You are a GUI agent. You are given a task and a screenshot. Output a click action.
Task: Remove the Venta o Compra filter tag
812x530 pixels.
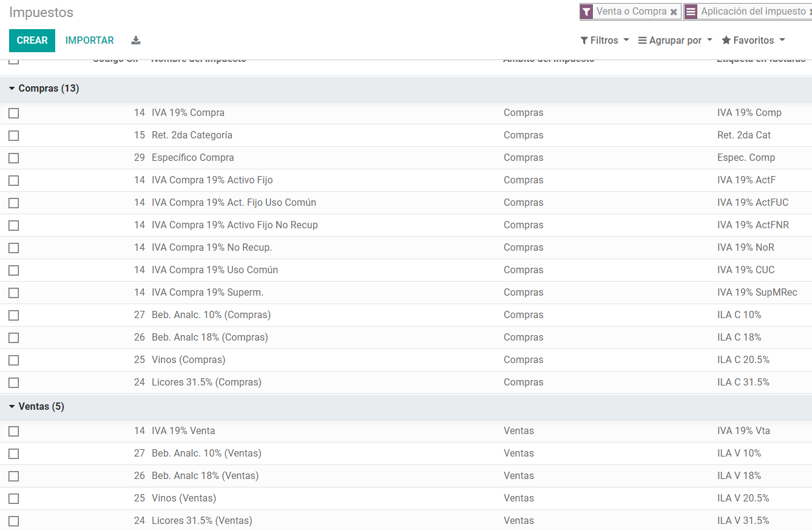674,12
